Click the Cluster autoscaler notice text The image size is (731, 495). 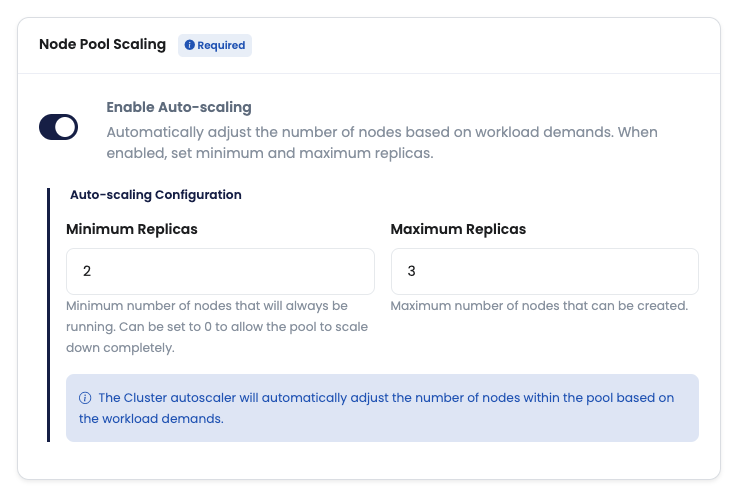tap(385, 398)
